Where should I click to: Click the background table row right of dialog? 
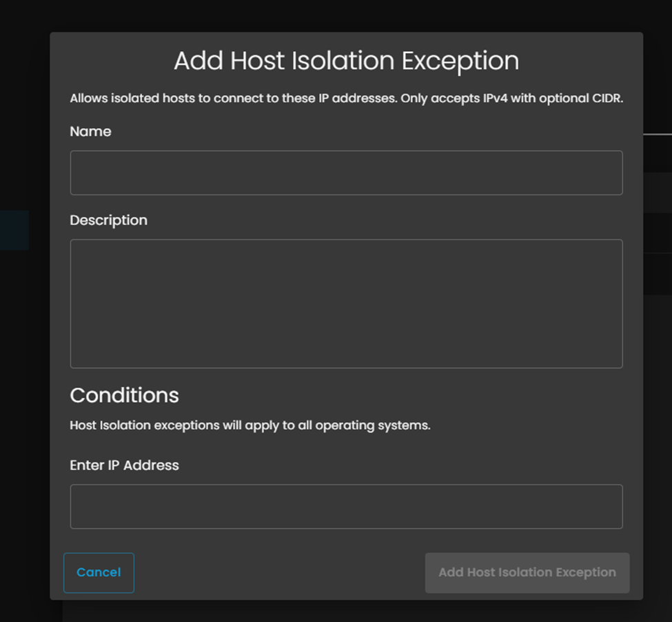tap(658, 193)
